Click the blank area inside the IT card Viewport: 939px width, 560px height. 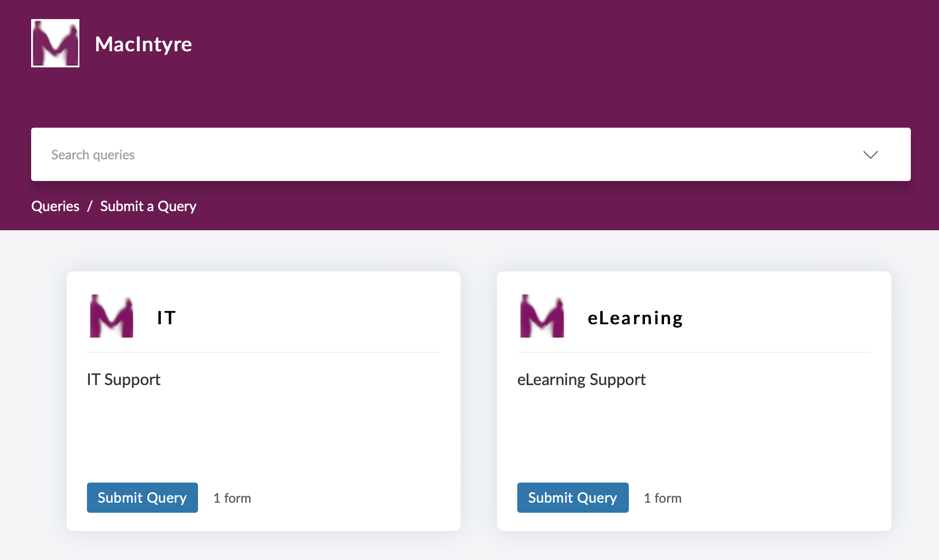point(263,432)
